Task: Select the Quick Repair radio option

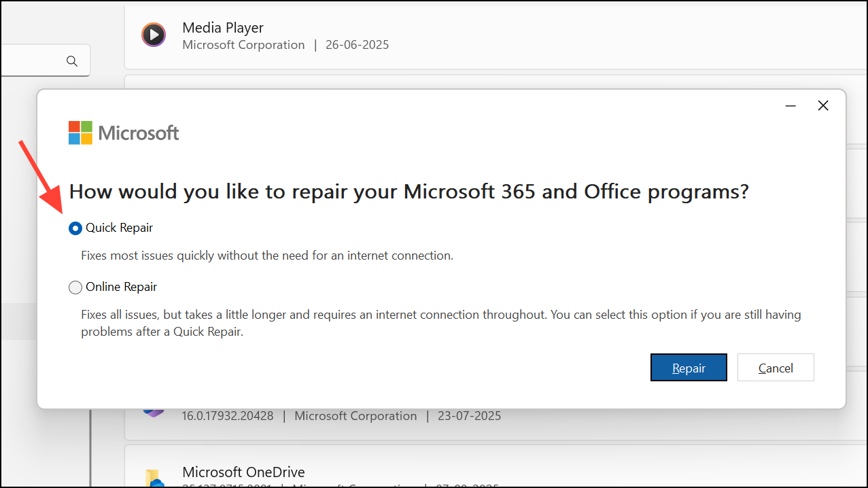Action: (75, 228)
